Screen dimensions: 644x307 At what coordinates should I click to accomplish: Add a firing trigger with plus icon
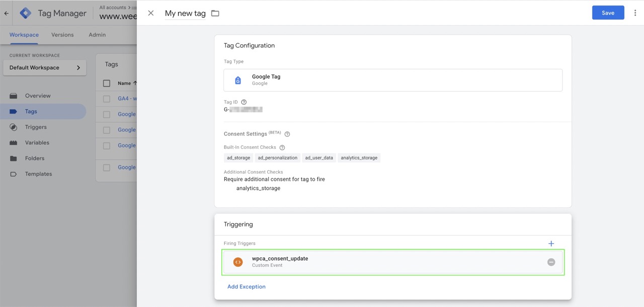click(551, 244)
